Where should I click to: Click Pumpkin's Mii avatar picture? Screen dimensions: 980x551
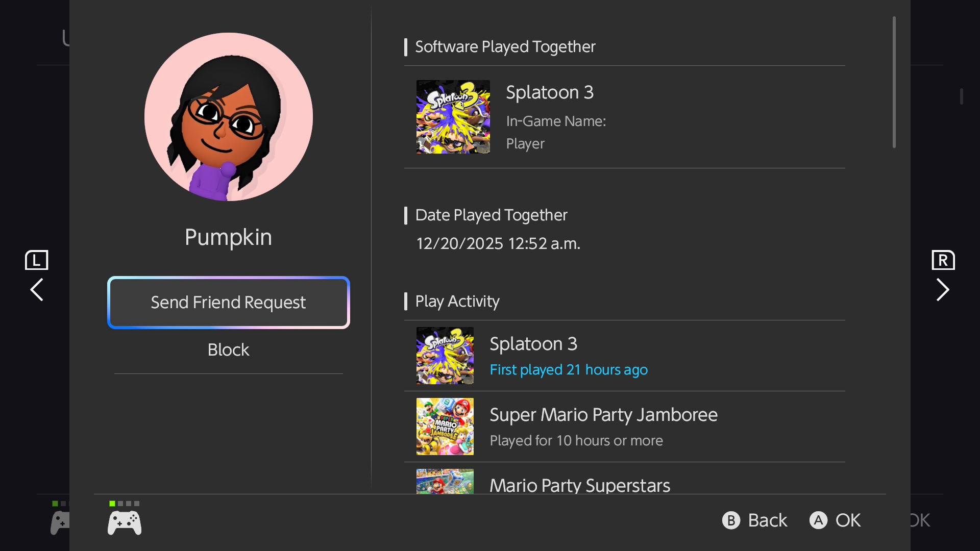pos(228,117)
